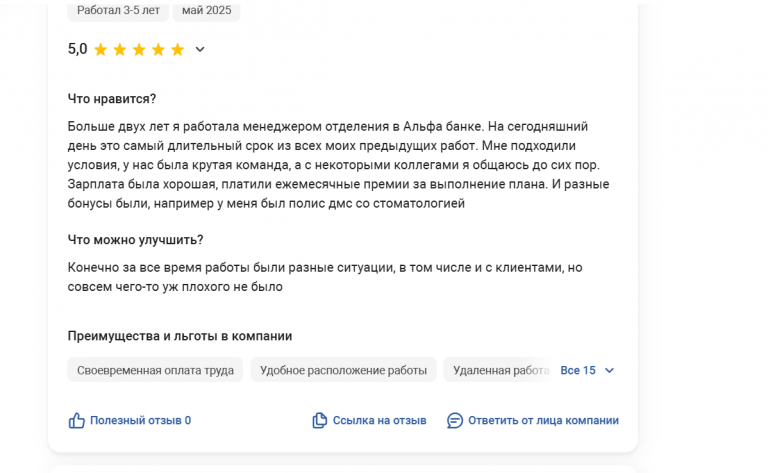Viewport: 768px width, 473px height.
Task: Open the Все 15 benefits link
Action: point(578,371)
